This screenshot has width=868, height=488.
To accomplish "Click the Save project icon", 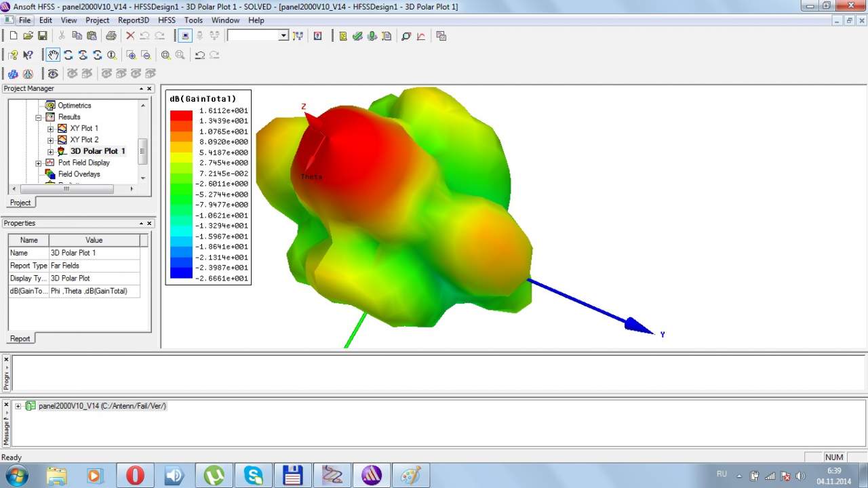I will point(42,36).
